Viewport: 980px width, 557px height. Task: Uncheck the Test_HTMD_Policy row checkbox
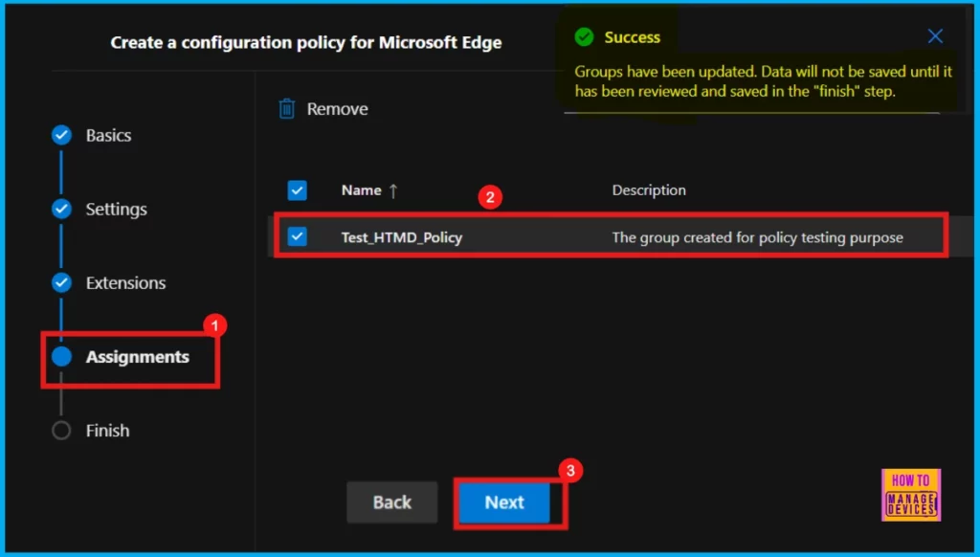point(297,237)
